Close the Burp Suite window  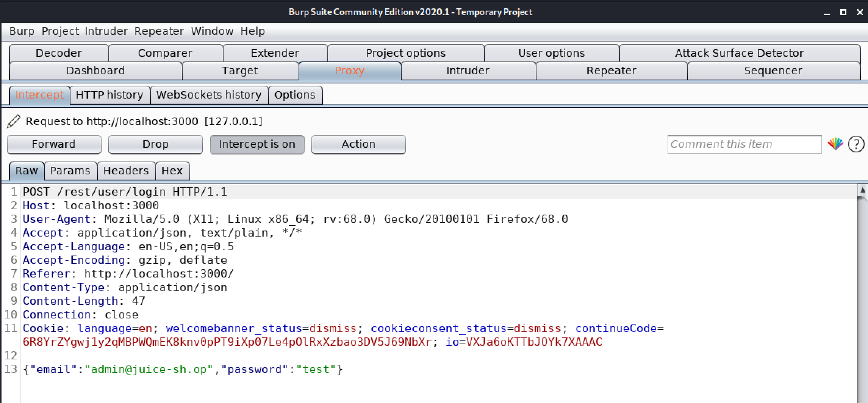[x=860, y=12]
